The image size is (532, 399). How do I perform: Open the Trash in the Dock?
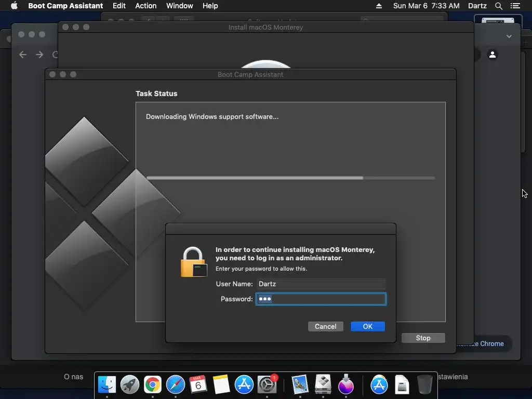[x=424, y=384]
